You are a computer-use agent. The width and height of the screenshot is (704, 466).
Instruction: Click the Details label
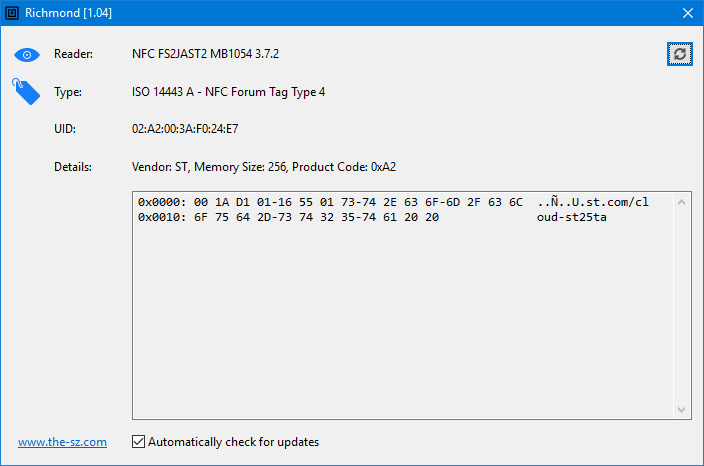click(73, 167)
